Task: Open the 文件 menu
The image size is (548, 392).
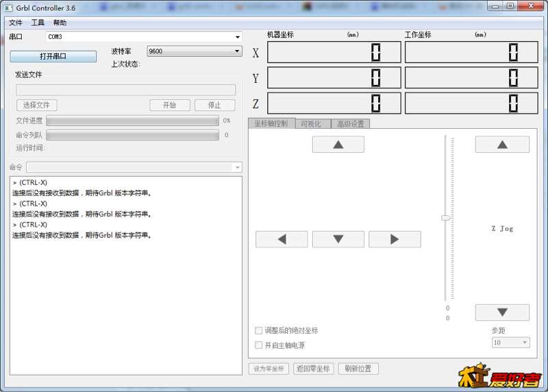Action: pyautogui.click(x=15, y=23)
